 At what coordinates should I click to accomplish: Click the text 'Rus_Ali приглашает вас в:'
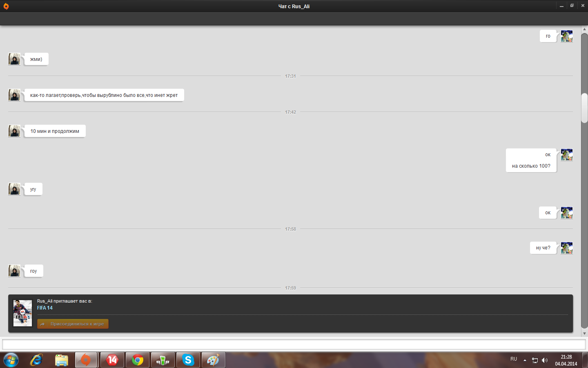pos(65,301)
